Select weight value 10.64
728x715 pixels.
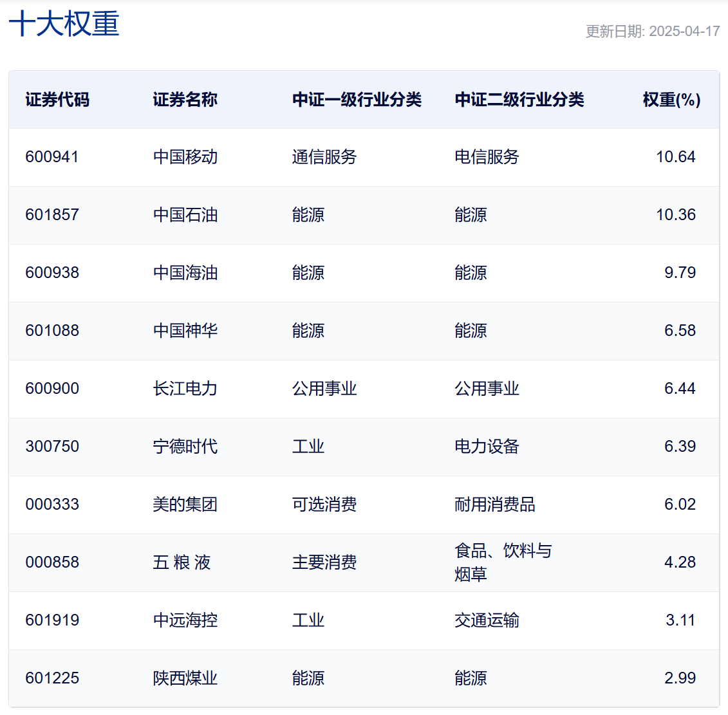(x=675, y=157)
